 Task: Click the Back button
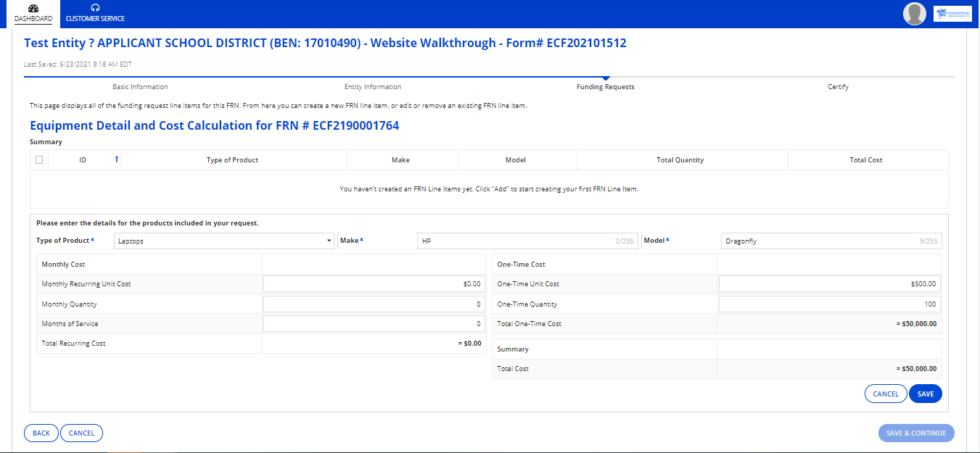pyautogui.click(x=41, y=433)
